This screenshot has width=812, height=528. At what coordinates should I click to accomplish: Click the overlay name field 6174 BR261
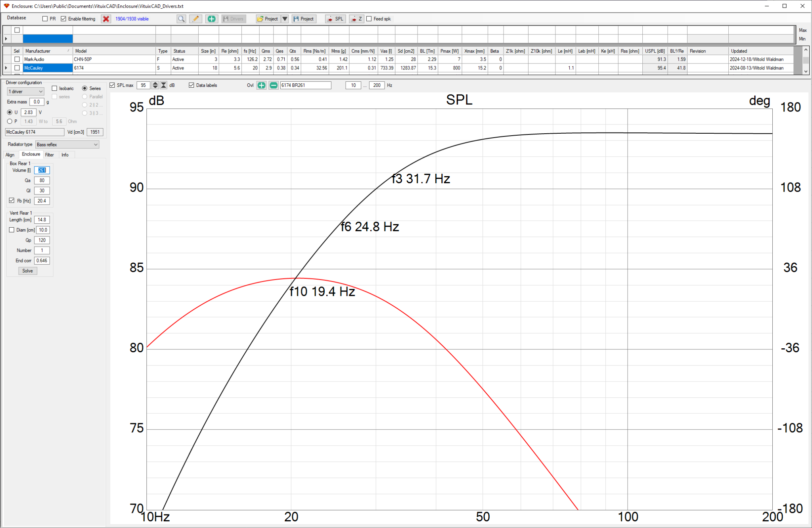point(306,85)
